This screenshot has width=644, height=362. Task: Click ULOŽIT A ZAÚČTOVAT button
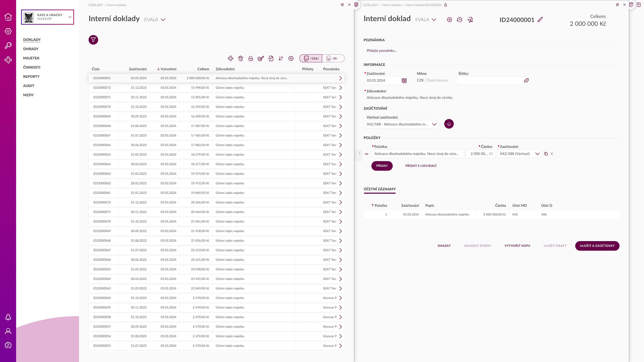click(x=597, y=246)
